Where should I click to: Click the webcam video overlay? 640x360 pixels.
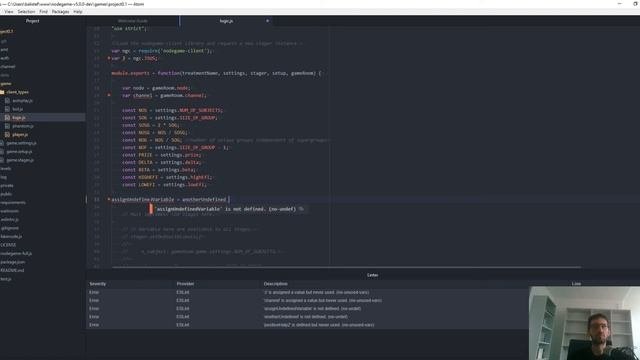tap(584, 323)
